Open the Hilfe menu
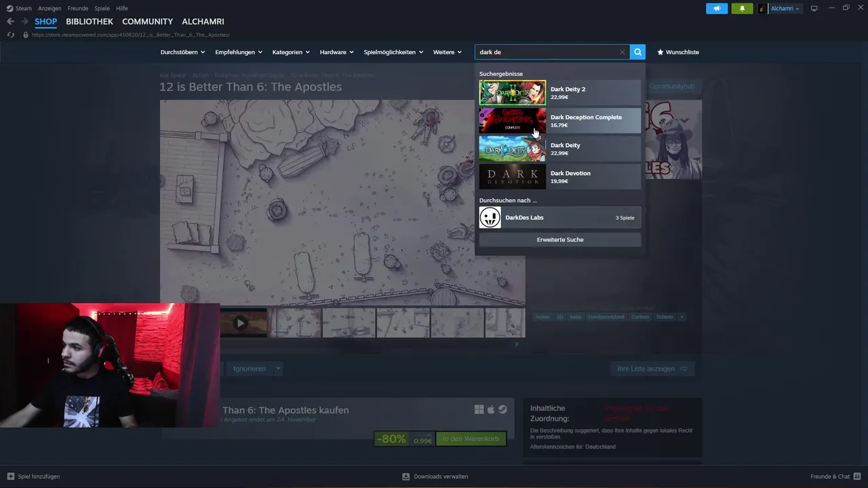The height and width of the screenshot is (488, 868). pyautogui.click(x=122, y=8)
